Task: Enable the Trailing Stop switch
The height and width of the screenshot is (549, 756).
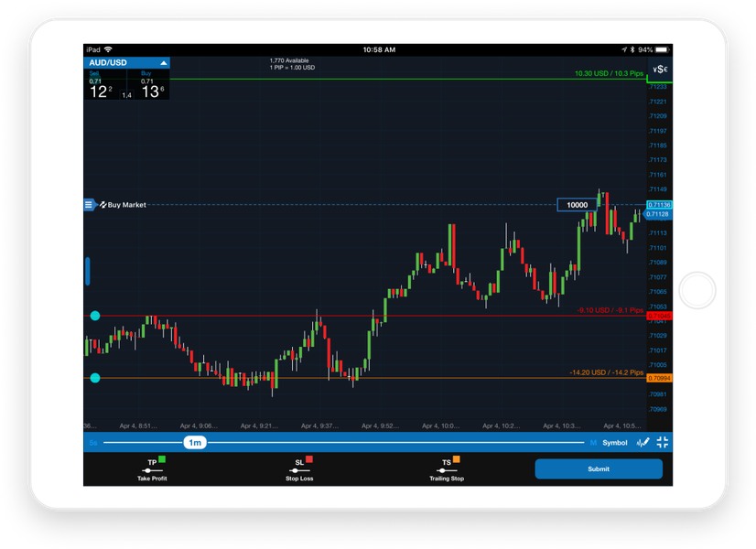Action: [x=446, y=470]
